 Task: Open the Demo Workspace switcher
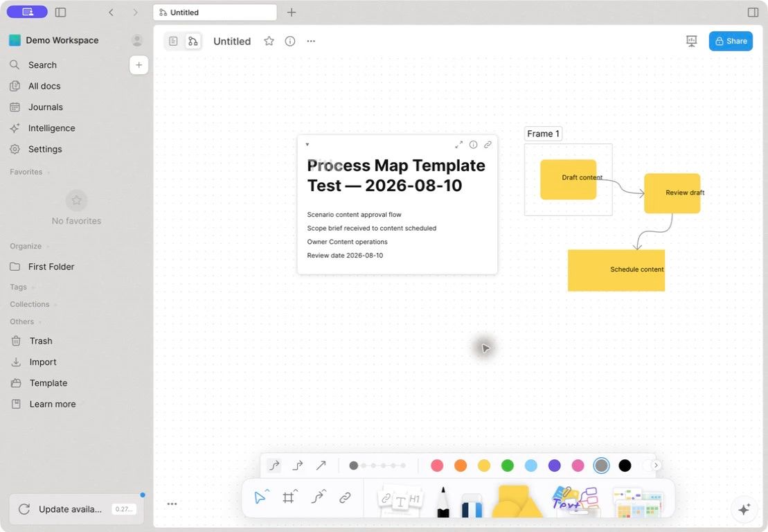pos(54,40)
